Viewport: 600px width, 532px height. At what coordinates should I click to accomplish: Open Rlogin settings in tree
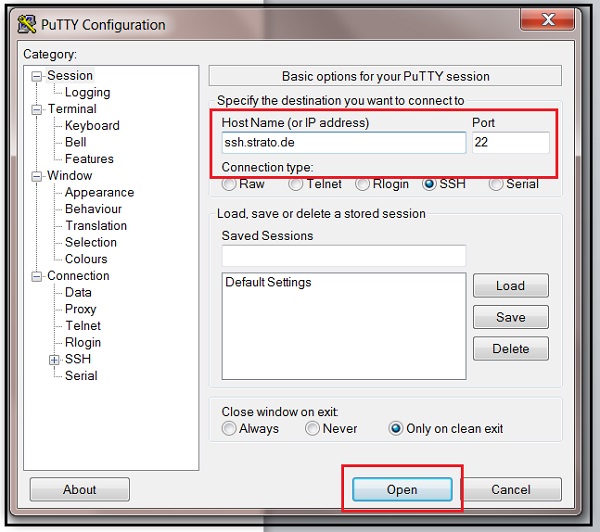click(x=83, y=342)
